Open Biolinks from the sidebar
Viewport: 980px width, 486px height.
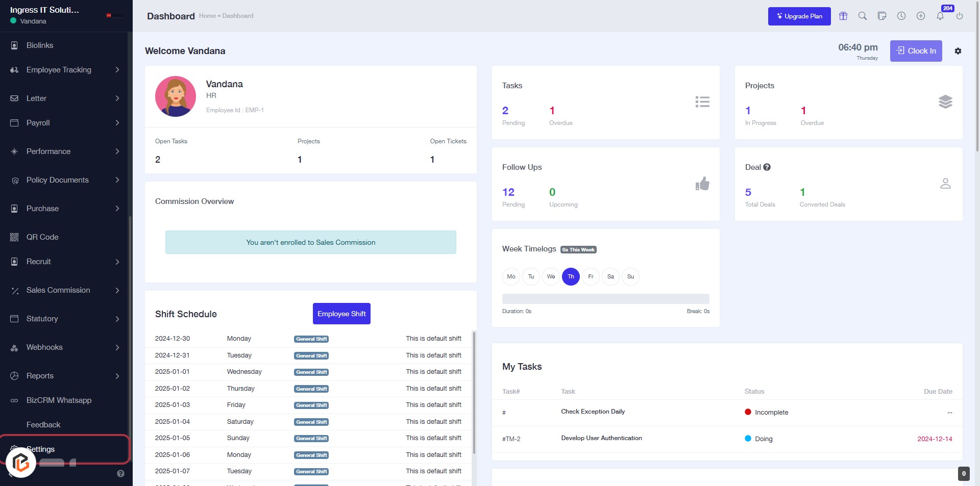click(40, 45)
